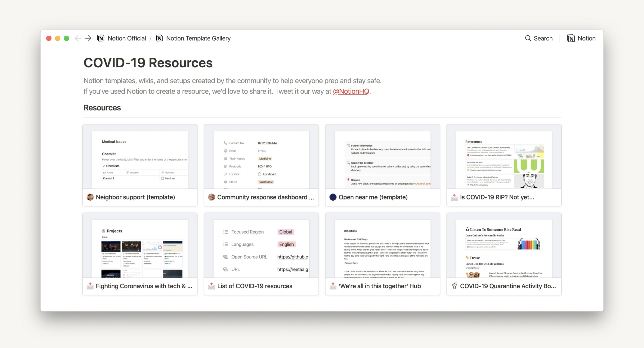
Task: Click Notion logo beside Template Gallery breadcrumb
Action: click(x=159, y=38)
